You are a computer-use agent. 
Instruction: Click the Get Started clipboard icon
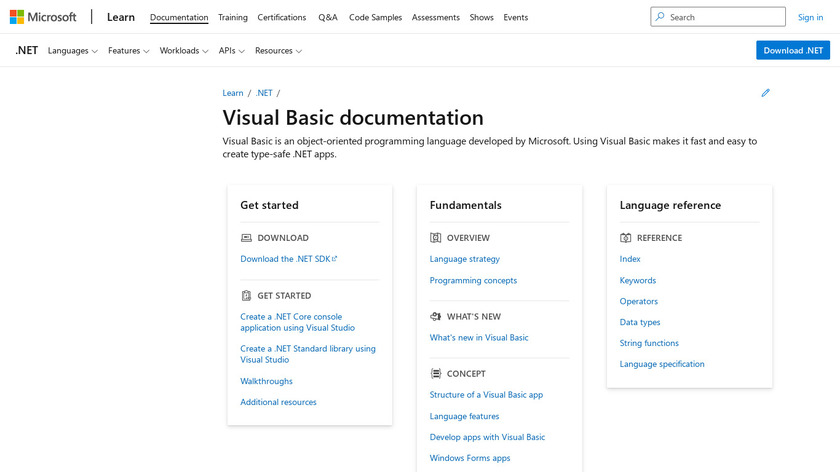pos(246,295)
